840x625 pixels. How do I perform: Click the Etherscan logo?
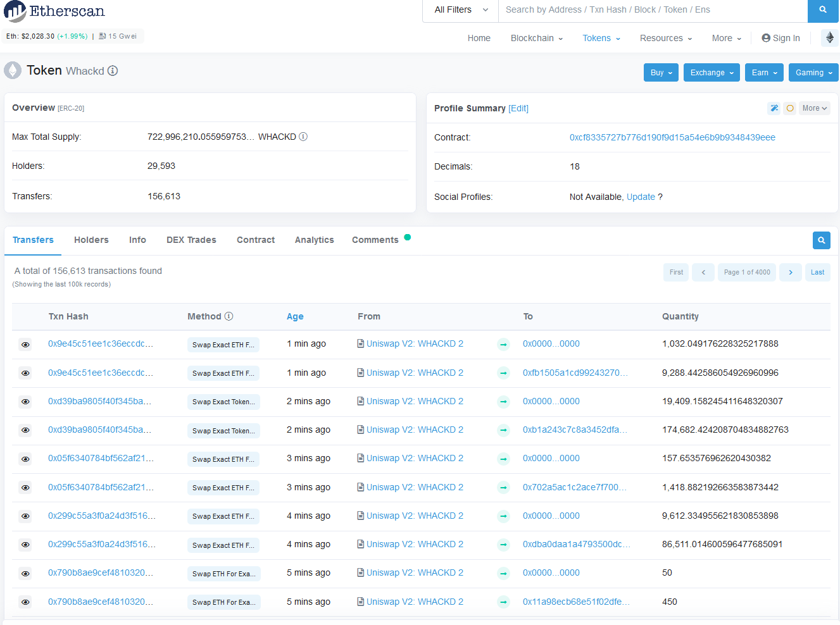54,11
